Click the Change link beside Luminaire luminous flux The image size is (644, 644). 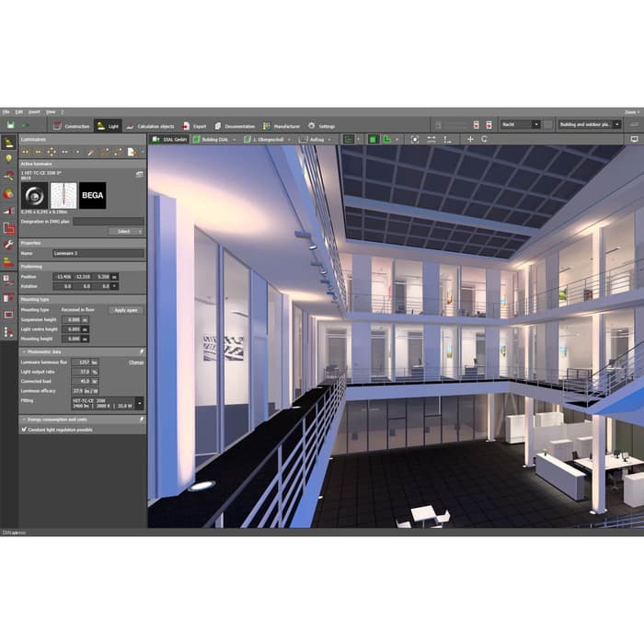(136, 362)
